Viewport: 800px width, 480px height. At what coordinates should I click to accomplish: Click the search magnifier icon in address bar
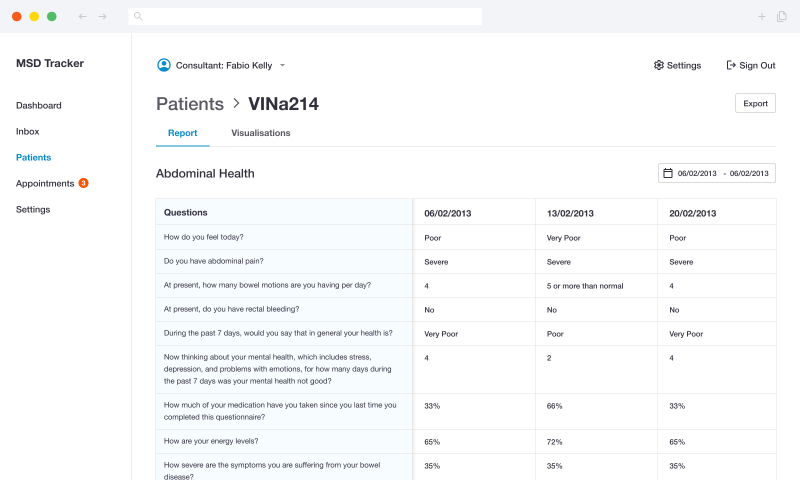[x=138, y=16]
